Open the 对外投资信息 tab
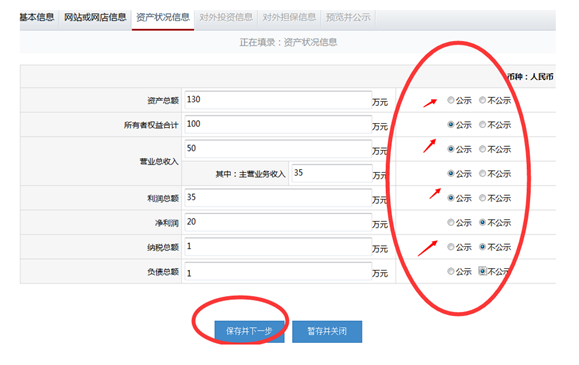 pyautogui.click(x=226, y=17)
